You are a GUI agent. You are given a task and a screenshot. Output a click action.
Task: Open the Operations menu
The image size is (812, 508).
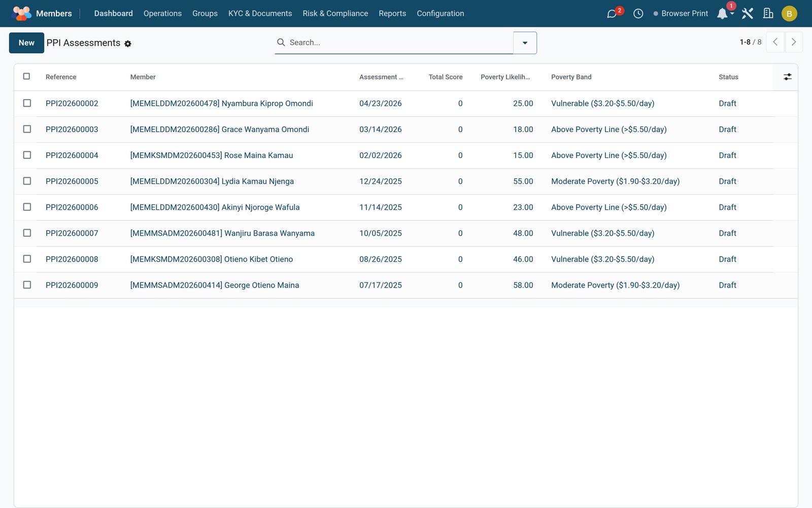coord(162,14)
